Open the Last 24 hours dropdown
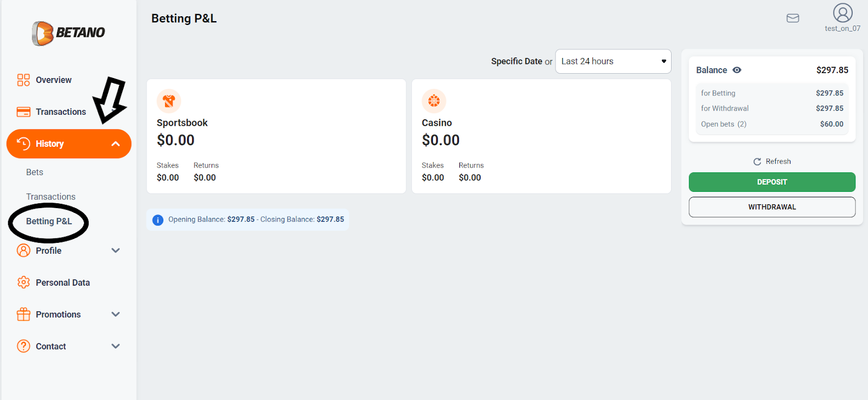 [613, 62]
